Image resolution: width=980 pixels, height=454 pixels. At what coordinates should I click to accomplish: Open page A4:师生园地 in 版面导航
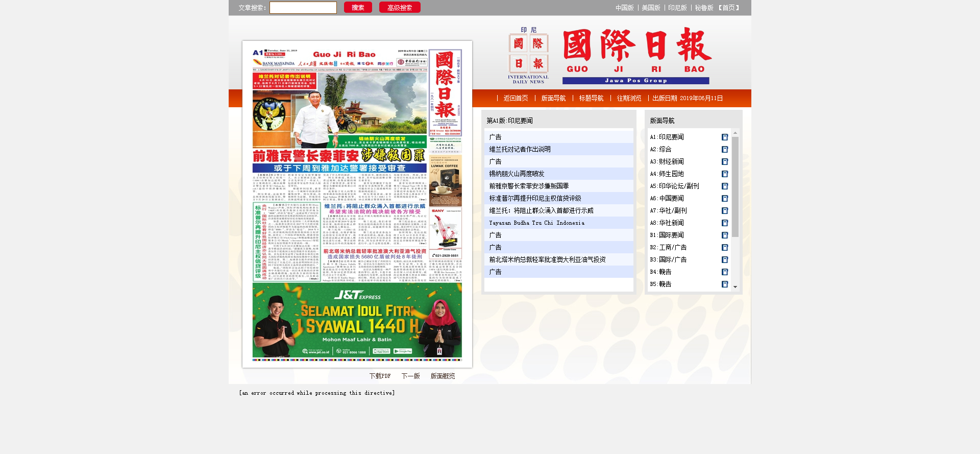click(x=667, y=174)
